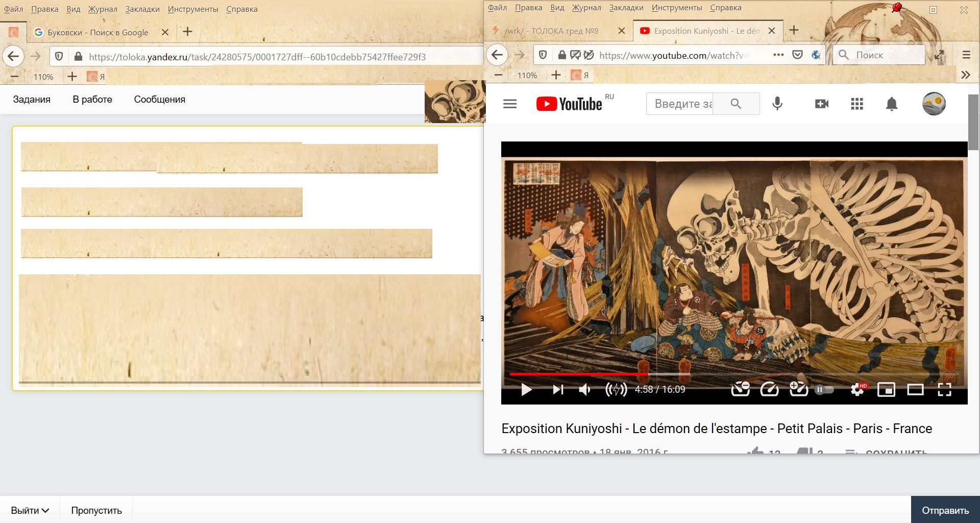Open the Я bookmark in Toloka window

(95, 77)
